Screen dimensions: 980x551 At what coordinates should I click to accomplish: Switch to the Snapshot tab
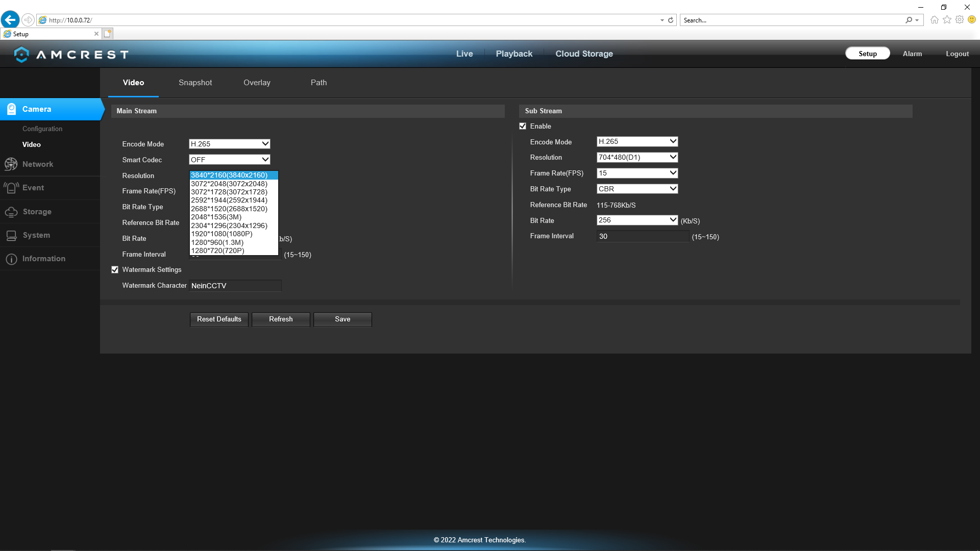coord(195,83)
